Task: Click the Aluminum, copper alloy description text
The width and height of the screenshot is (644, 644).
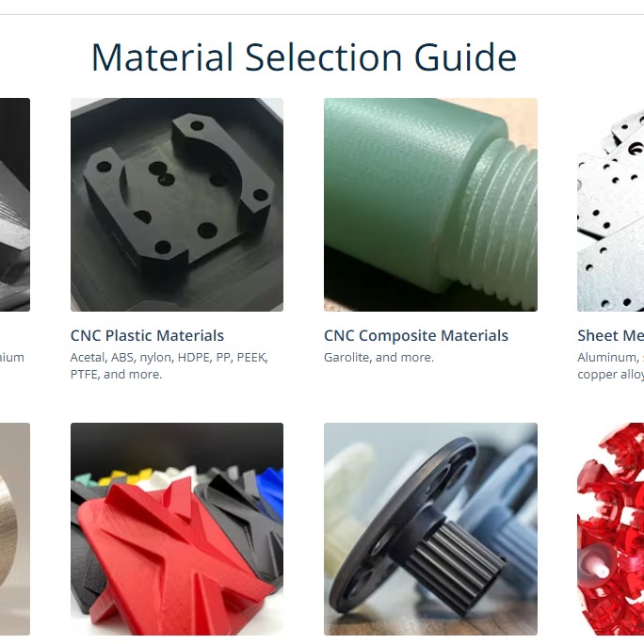Action: [610, 365]
